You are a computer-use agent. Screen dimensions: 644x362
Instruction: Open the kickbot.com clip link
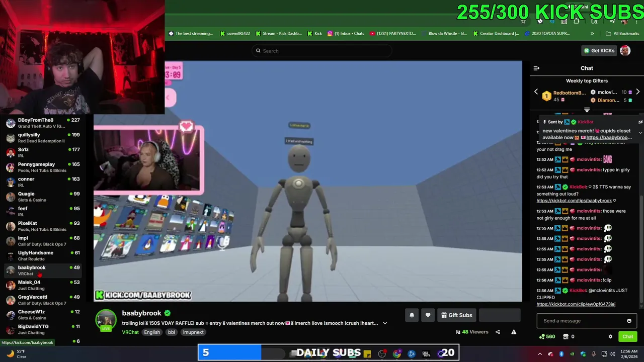click(x=576, y=304)
